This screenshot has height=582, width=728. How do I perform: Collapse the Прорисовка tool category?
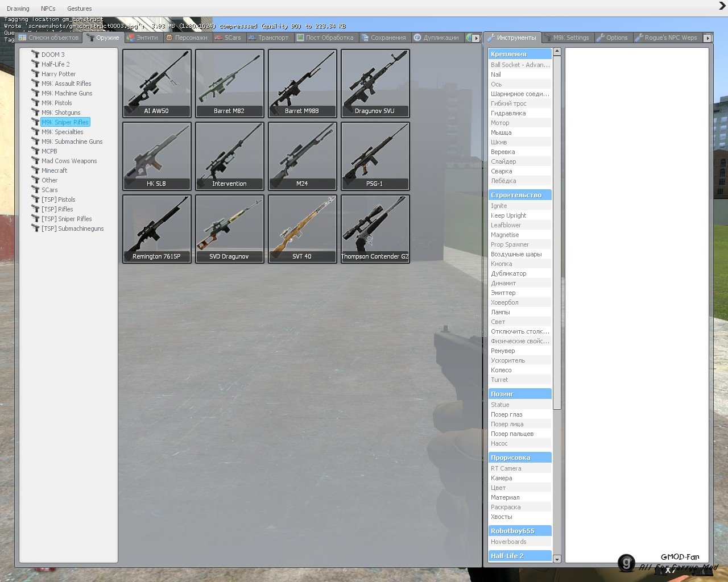(520, 458)
